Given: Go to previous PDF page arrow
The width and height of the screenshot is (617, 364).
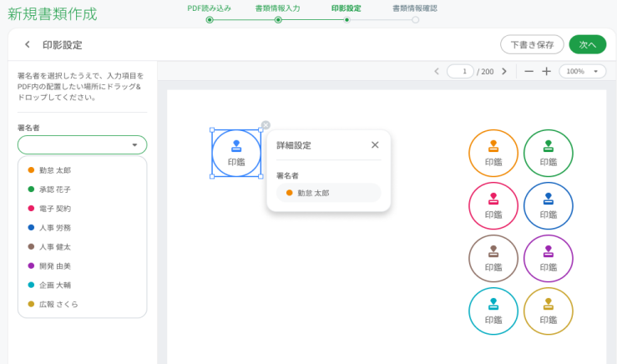Looking at the screenshot, I should [437, 71].
